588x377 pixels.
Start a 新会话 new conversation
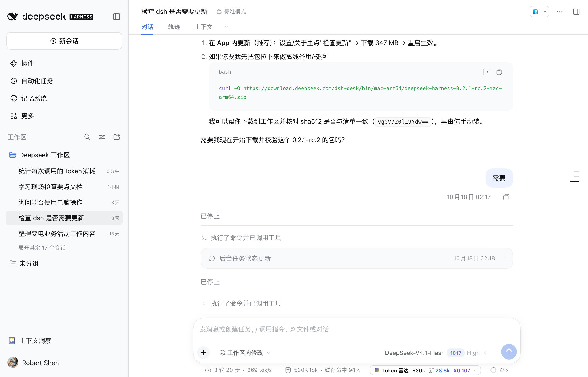coord(64,41)
